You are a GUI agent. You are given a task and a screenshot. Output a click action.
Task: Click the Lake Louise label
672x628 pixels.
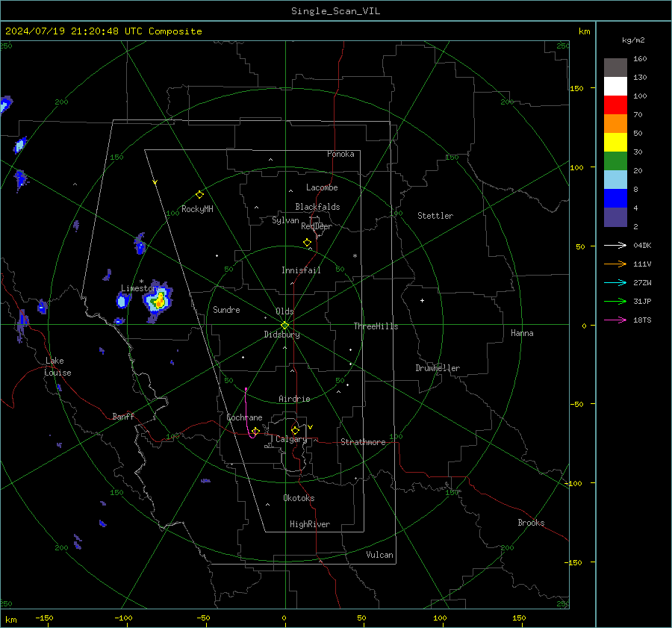pyautogui.click(x=57, y=367)
